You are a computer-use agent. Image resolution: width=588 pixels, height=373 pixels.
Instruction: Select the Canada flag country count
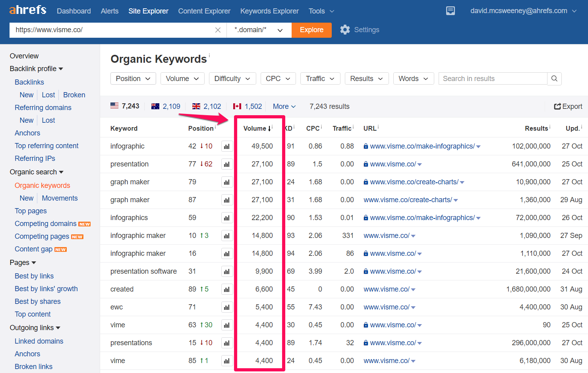tap(248, 106)
